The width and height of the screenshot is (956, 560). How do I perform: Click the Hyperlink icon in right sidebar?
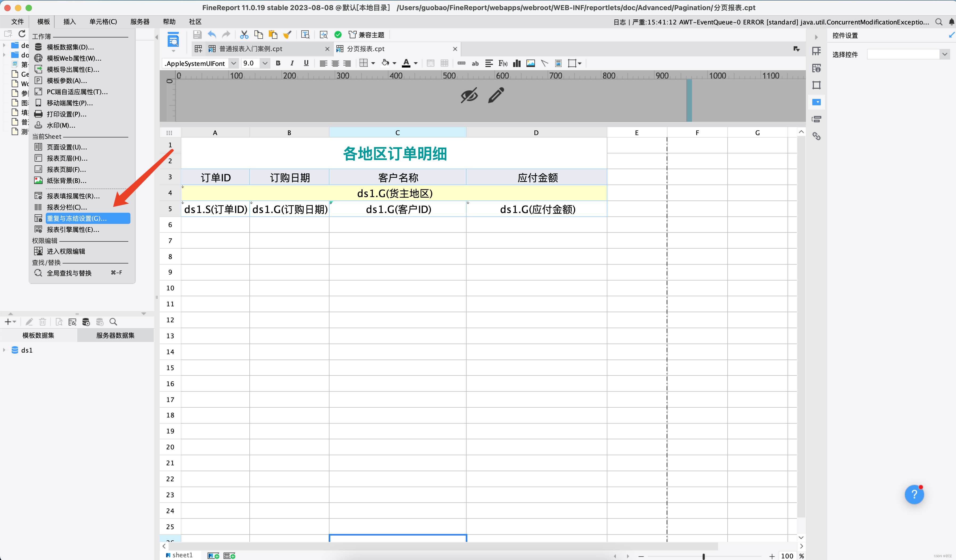click(816, 136)
